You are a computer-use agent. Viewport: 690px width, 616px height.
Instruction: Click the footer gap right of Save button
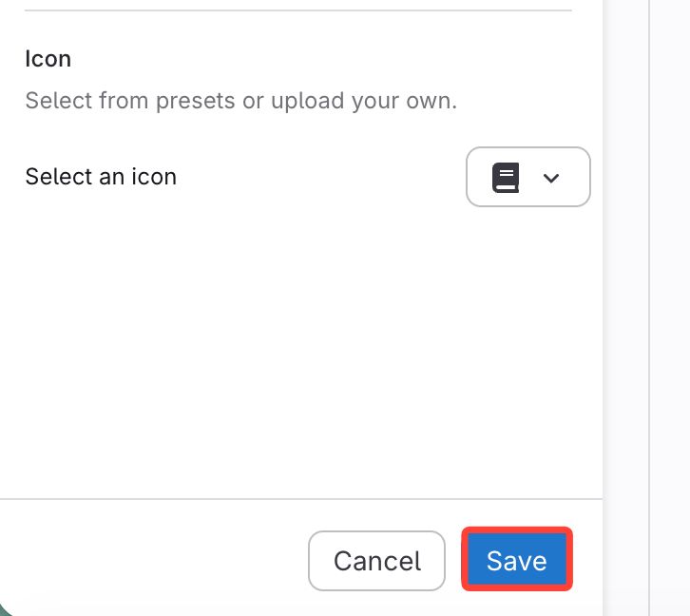click(x=587, y=561)
